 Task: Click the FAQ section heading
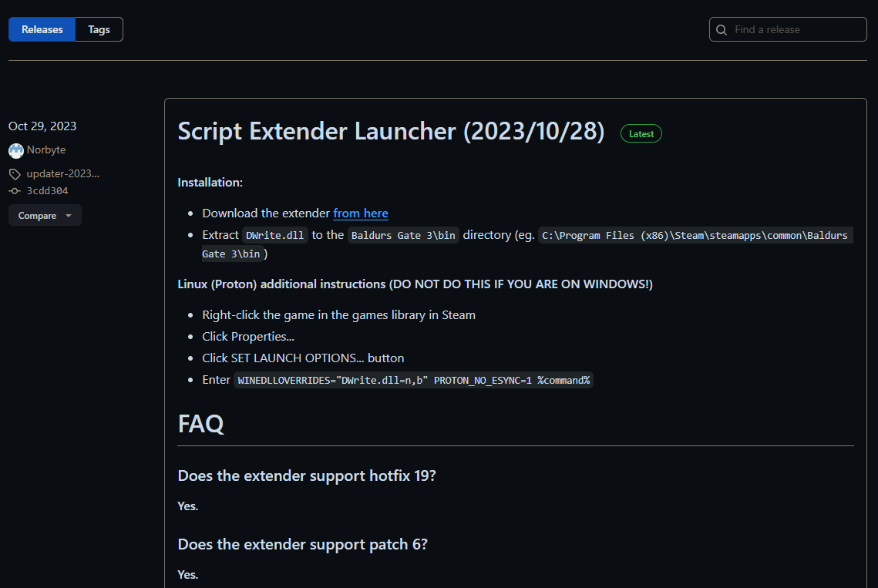(200, 423)
